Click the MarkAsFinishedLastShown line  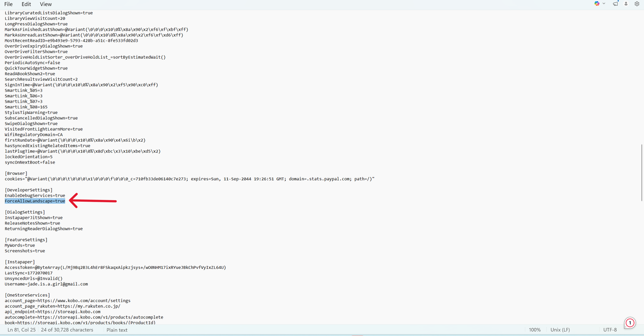[96, 30]
